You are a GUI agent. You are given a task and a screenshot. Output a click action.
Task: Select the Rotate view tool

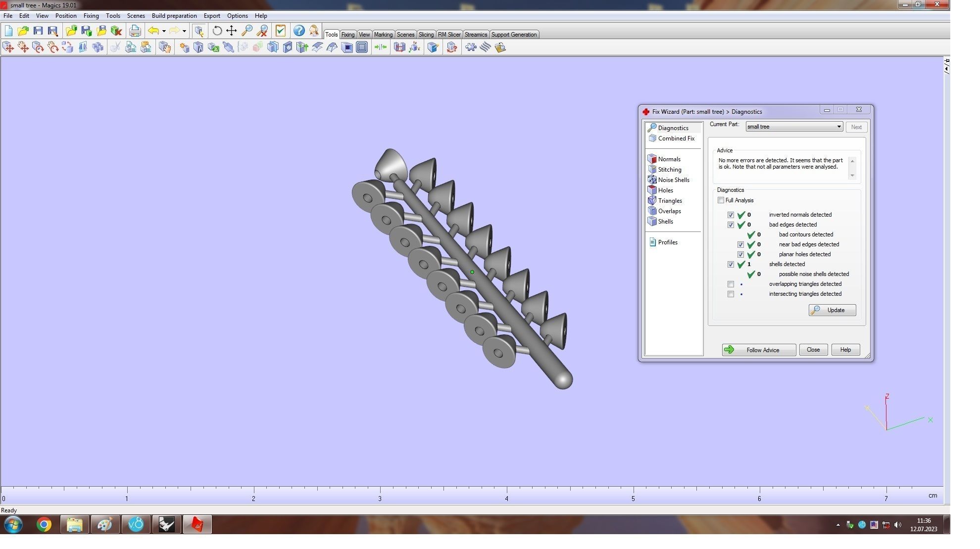tap(217, 31)
